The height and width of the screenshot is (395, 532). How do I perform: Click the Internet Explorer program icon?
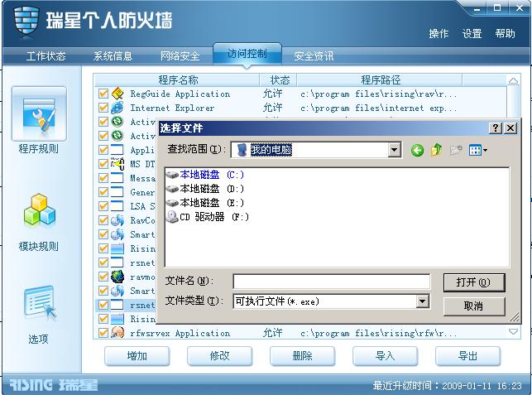tap(117, 108)
